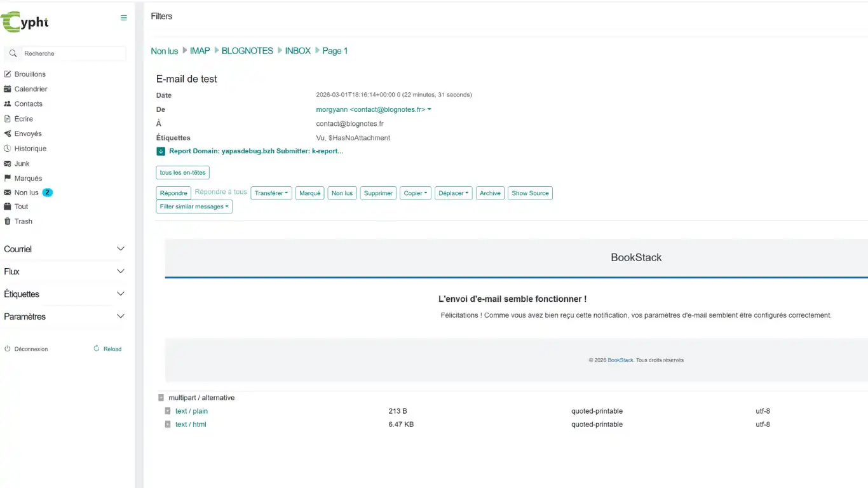Download the Report Domain attachment icon

(x=161, y=151)
